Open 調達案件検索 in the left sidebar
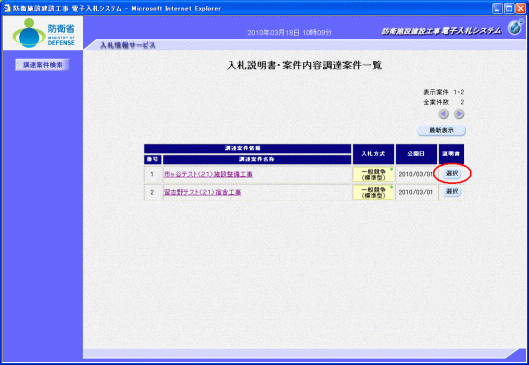The width and height of the screenshot is (529, 365). (42, 65)
